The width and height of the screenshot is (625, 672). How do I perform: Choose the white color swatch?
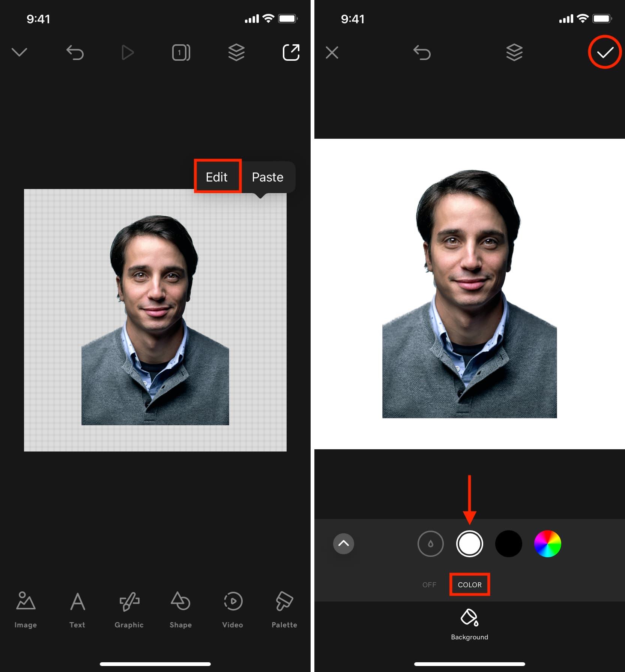470,544
